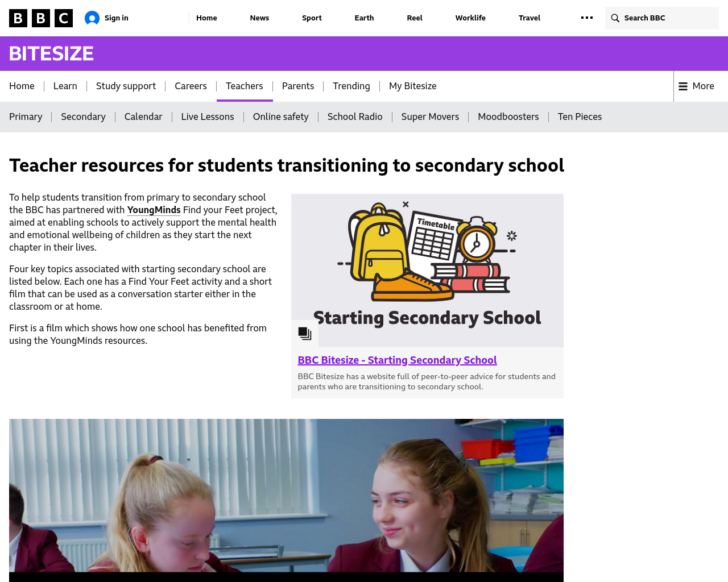Click the Search BBC field
Viewport: 728px width, 582px height.
click(662, 18)
